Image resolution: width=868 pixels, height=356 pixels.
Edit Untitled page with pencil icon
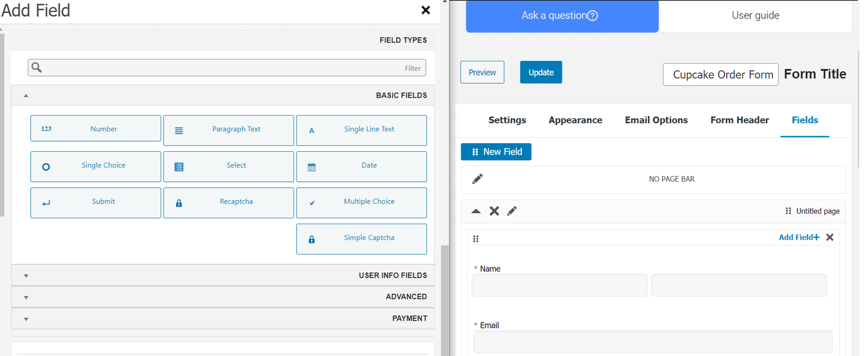click(512, 211)
